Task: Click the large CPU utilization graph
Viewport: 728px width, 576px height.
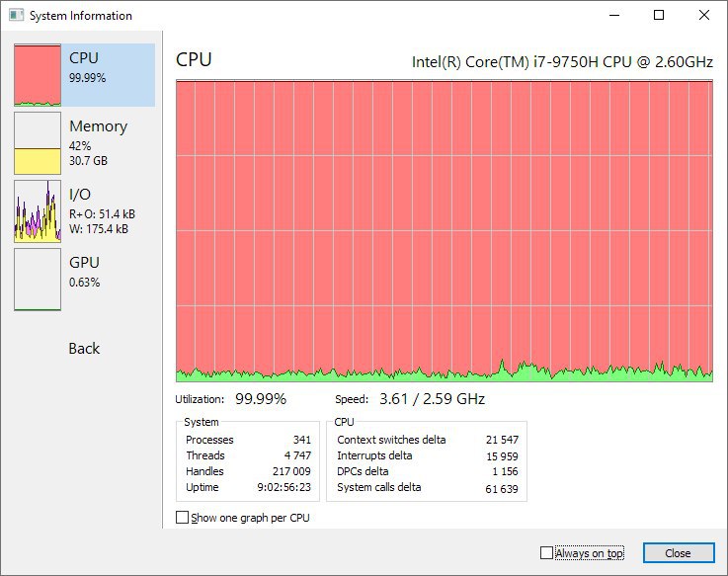Action: point(444,229)
